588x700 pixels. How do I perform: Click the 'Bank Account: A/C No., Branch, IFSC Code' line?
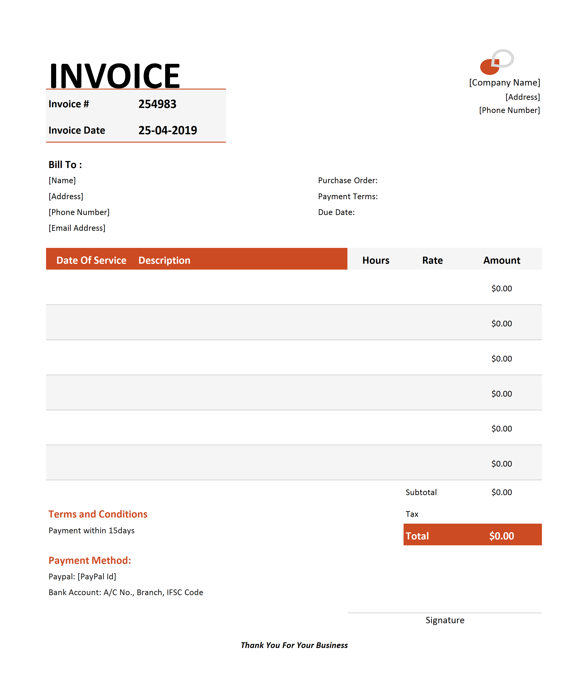click(x=126, y=592)
